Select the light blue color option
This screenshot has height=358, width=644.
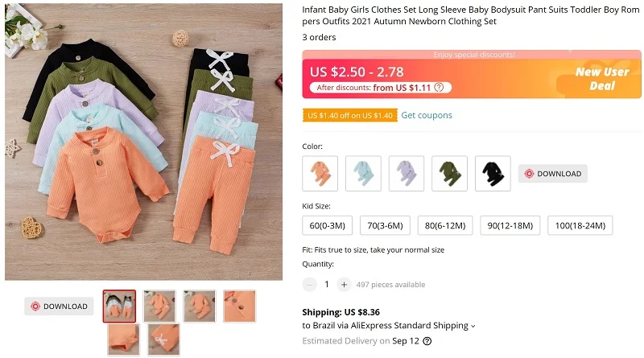(x=364, y=173)
